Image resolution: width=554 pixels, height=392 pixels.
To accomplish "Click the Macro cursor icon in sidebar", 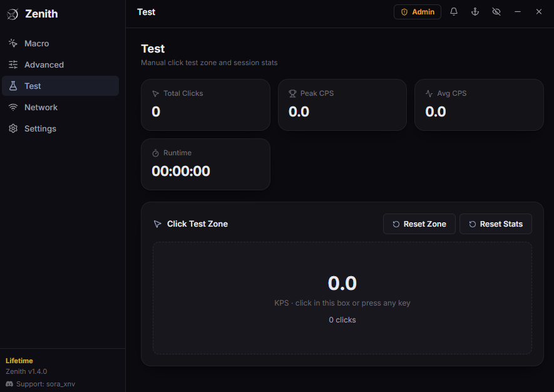I will 13,43.
